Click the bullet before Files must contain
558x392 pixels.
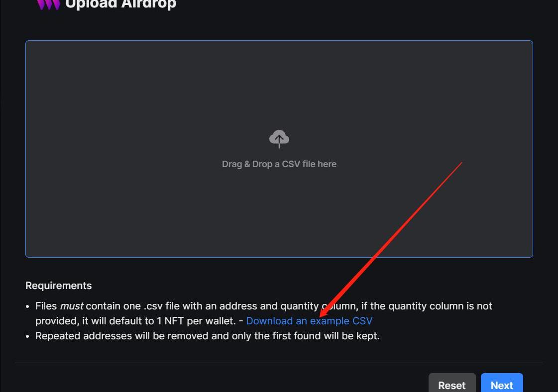tap(27, 306)
